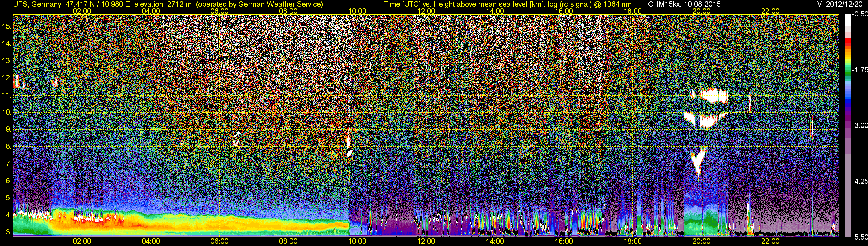The height and width of the screenshot is (246, 868).
Task: Click the 10:00 label on lower time axis
Action: point(357,241)
